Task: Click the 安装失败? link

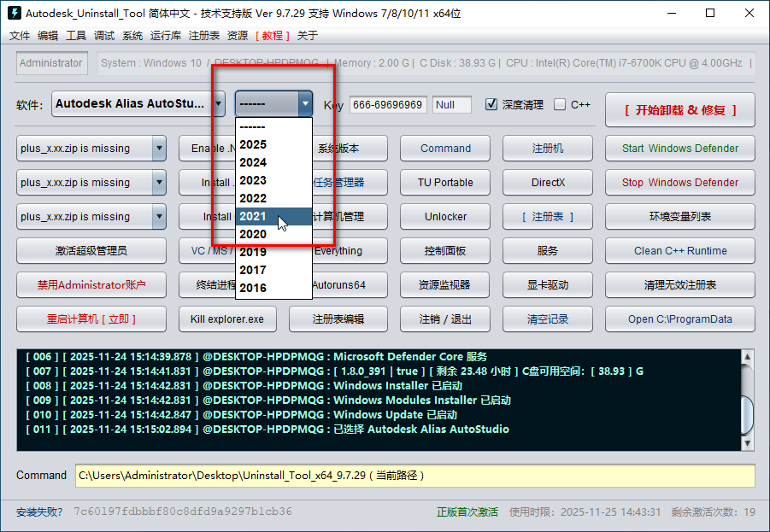Action: (39, 512)
